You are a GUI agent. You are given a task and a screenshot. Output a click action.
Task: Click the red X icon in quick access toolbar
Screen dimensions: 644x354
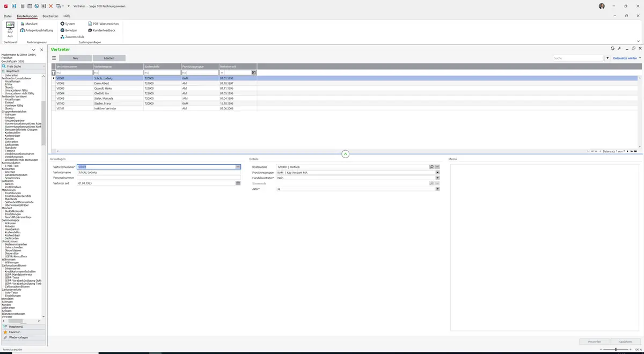tap(51, 6)
